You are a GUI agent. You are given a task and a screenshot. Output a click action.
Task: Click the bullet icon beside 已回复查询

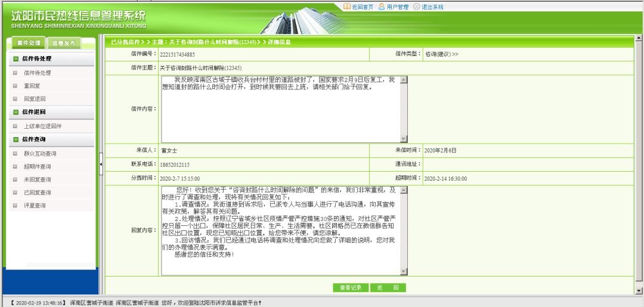(15, 193)
